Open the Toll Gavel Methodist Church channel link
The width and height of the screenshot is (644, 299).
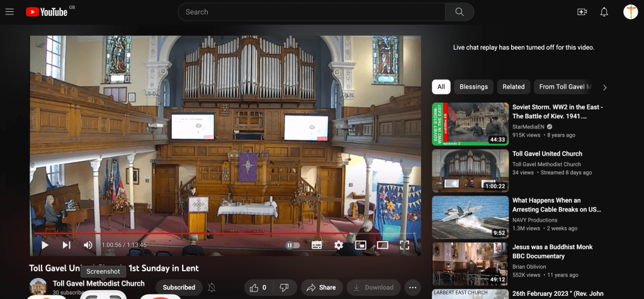point(98,283)
